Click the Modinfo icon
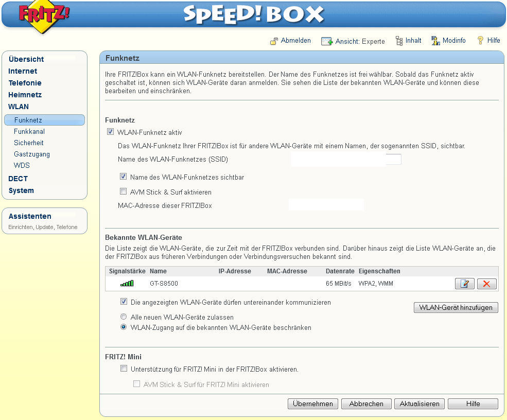The width and height of the screenshot is (507, 420). (x=435, y=41)
